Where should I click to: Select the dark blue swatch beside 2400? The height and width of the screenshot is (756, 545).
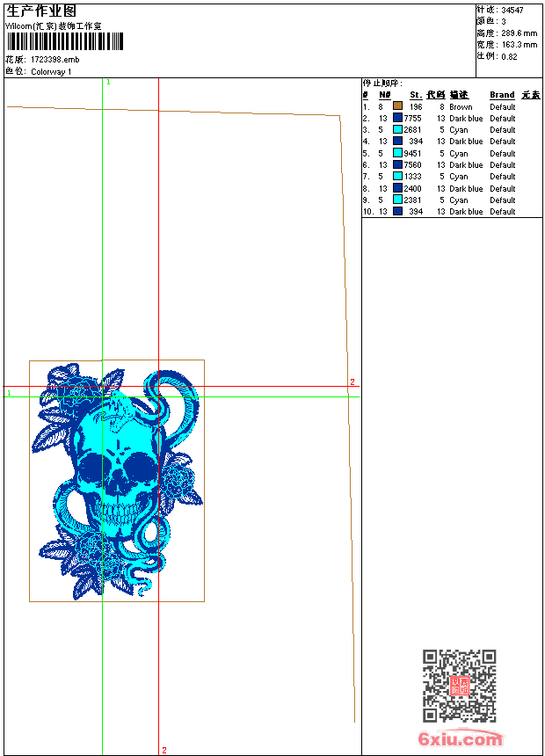(397, 187)
